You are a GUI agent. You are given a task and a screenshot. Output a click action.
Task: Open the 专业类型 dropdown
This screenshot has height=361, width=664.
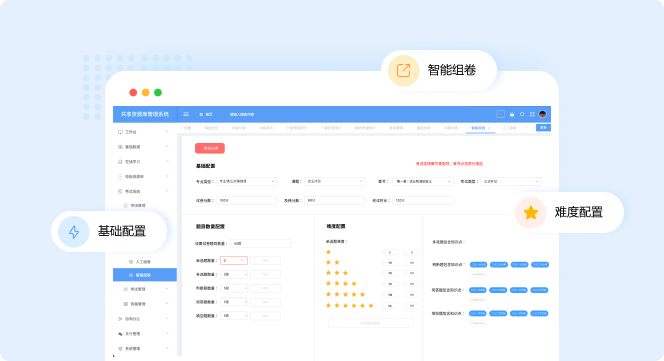point(246,181)
